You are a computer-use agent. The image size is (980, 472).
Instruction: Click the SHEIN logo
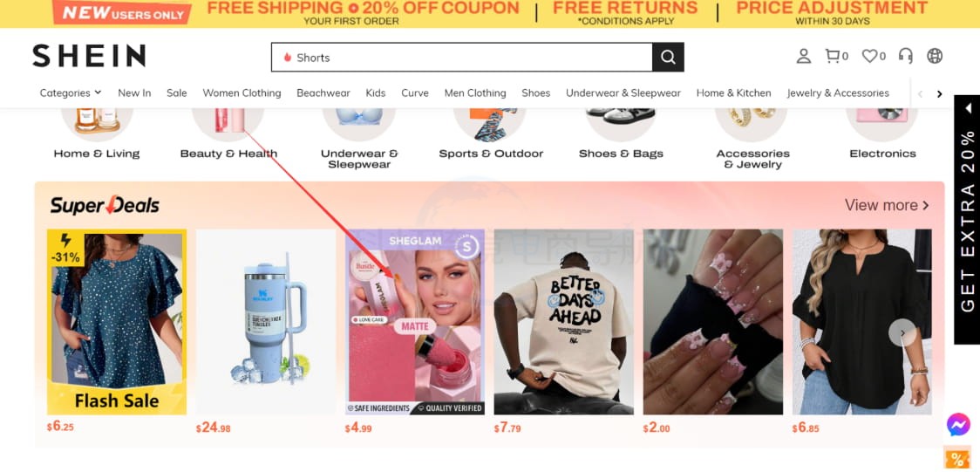click(89, 56)
